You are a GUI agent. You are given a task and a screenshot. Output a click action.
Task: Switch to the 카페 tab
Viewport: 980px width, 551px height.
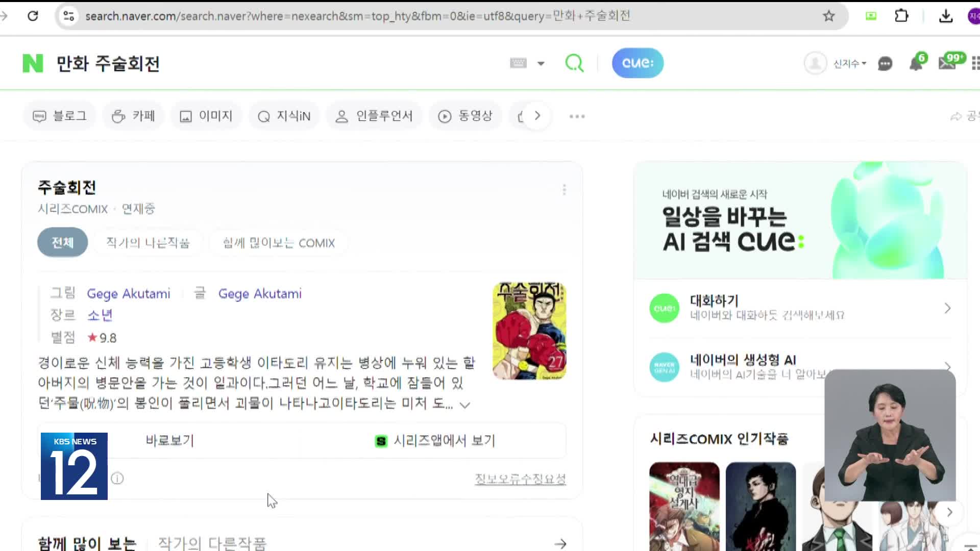tap(133, 116)
